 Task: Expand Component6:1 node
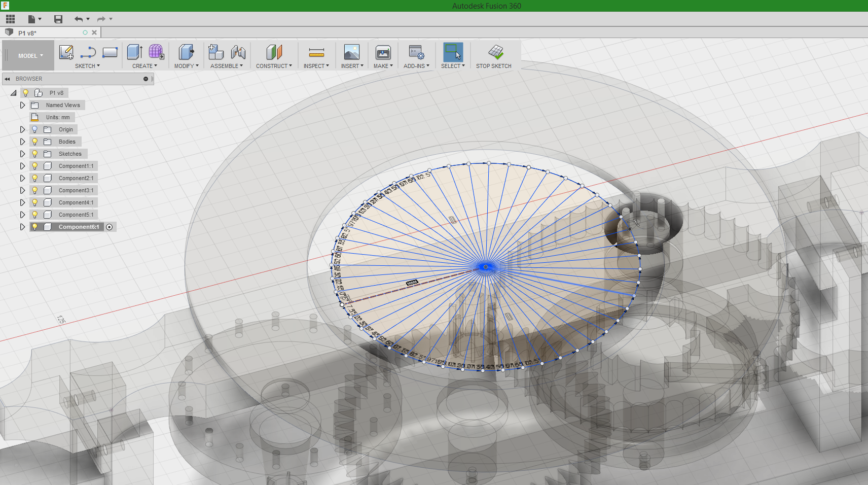[x=22, y=227]
